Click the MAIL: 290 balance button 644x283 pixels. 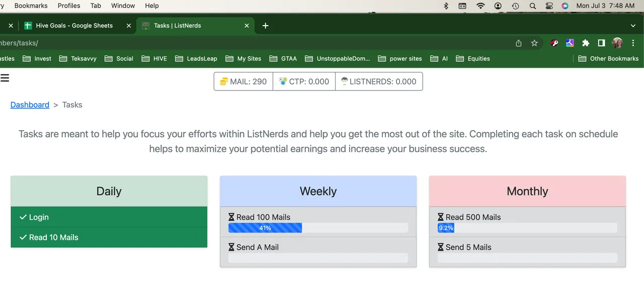[244, 81]
